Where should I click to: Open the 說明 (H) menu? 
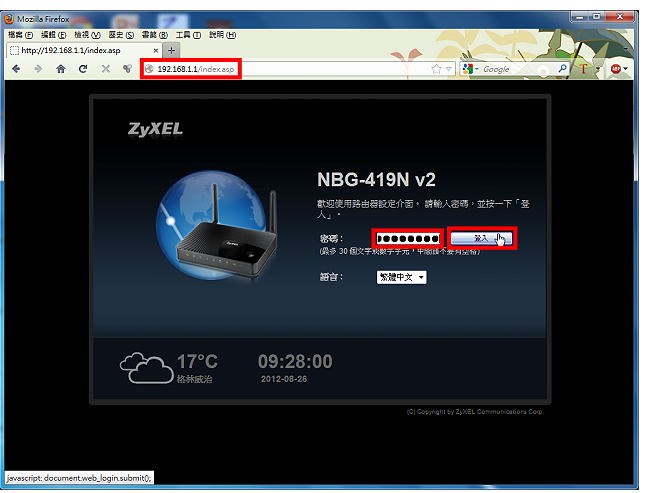pyautogui.click(x=222, y=35)
